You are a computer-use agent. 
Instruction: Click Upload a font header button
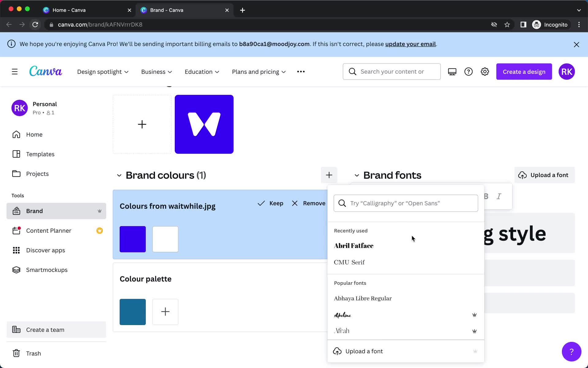tap(545, 175)
